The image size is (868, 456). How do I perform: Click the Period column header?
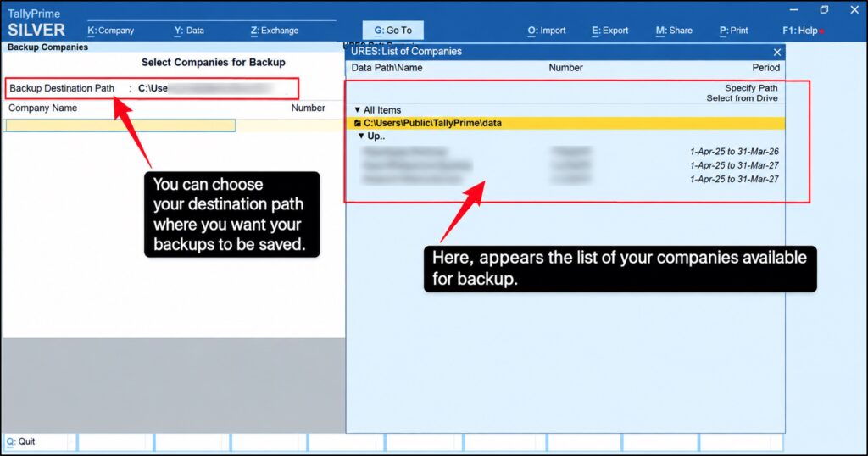(x=765, y=68)
